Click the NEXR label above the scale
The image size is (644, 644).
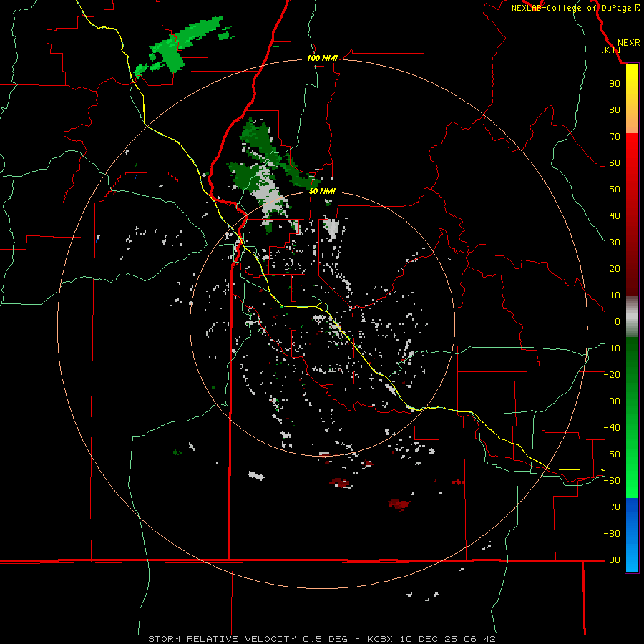tap(628, 43)
